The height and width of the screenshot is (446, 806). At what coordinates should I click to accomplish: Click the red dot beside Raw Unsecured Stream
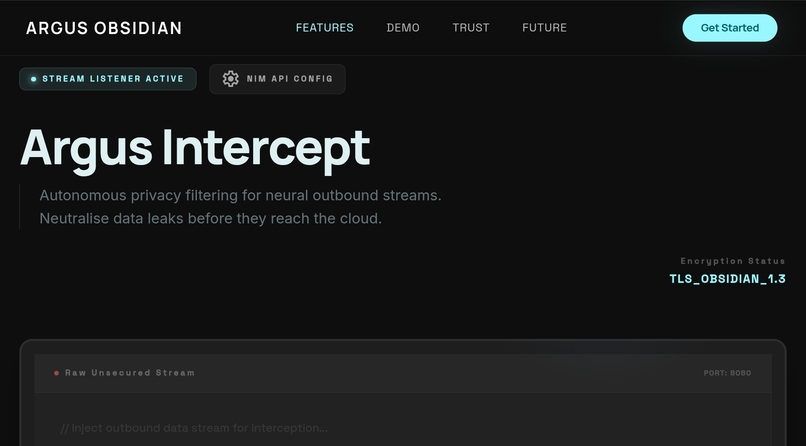coord(57,373)
